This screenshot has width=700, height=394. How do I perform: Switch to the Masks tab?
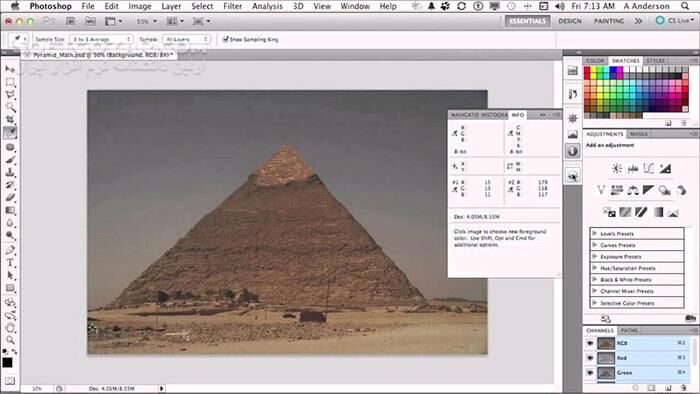click(639, 134)
